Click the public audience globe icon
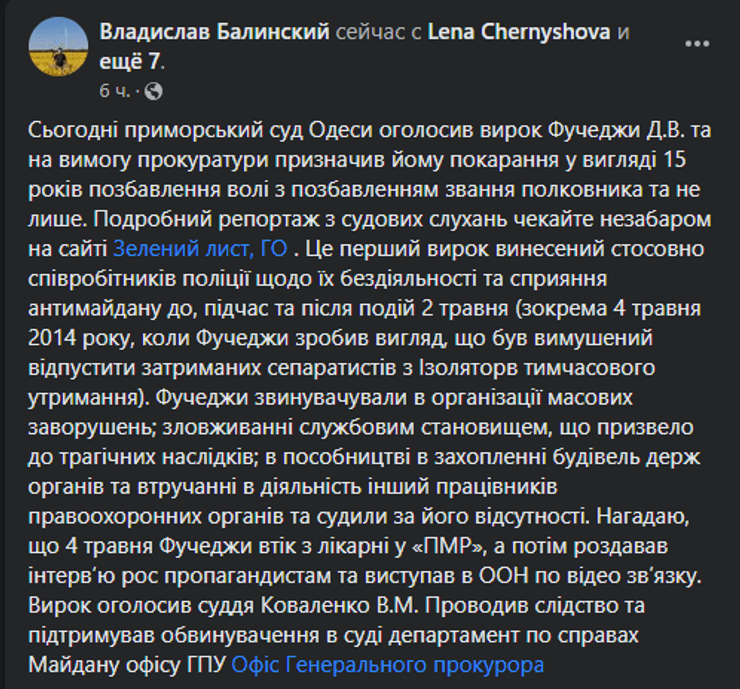Viewport: 740px width, 689px height. (x=153, y=91)
